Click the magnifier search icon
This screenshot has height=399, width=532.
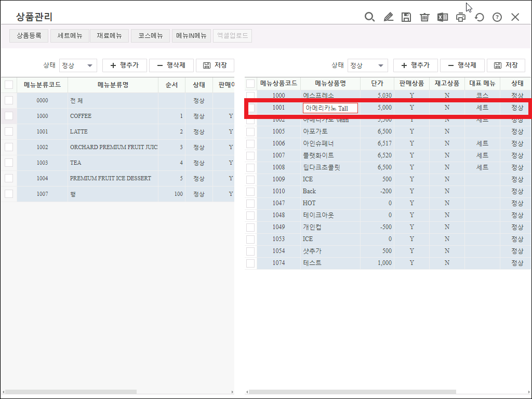click(369, 17)
